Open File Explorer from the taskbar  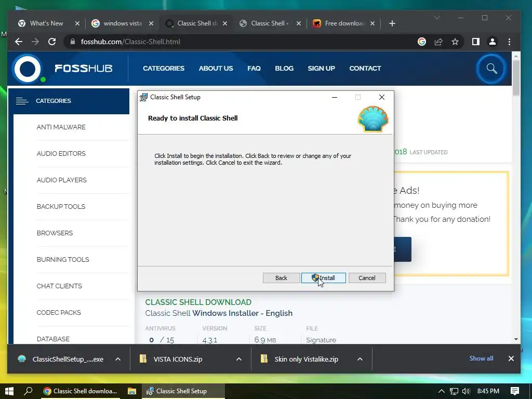coord(131,391)
